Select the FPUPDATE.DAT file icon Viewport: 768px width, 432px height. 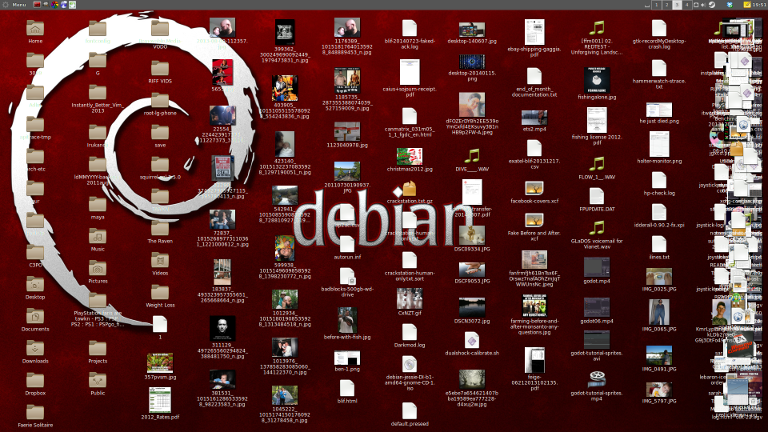click(597, 196)
